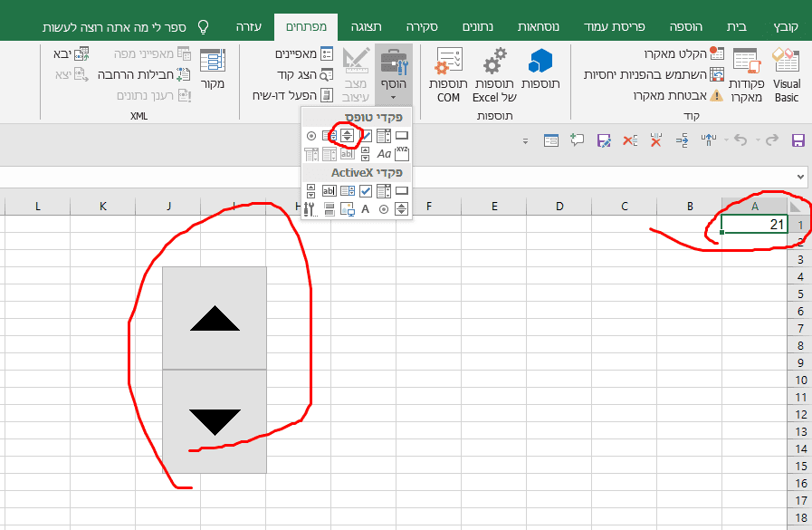
Task: Click View Code (הצג קוד)
Action: [x=305, y=74]
